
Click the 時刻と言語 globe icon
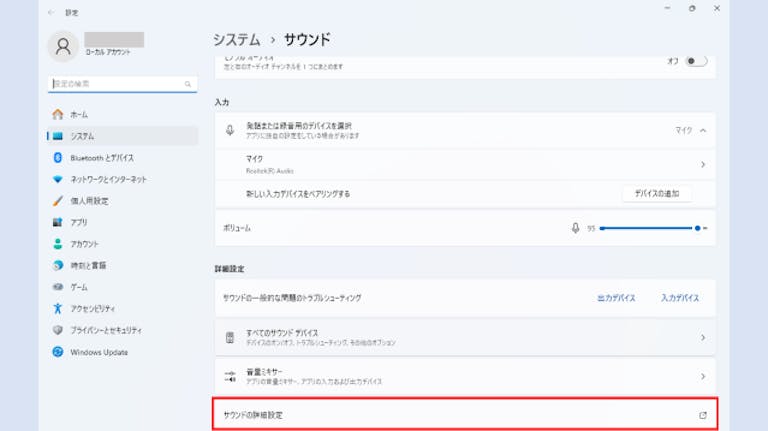(x=58, y=265)
